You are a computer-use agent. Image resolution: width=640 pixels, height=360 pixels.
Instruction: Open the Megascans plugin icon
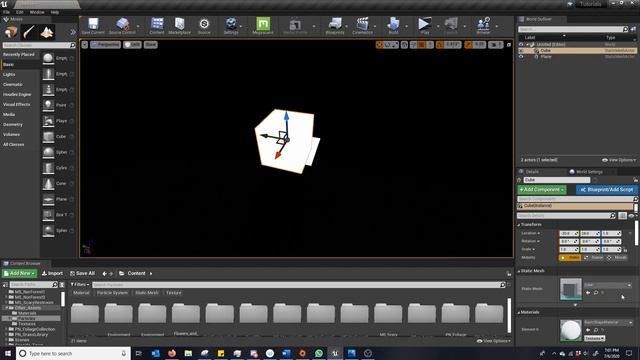click(263, 24)
